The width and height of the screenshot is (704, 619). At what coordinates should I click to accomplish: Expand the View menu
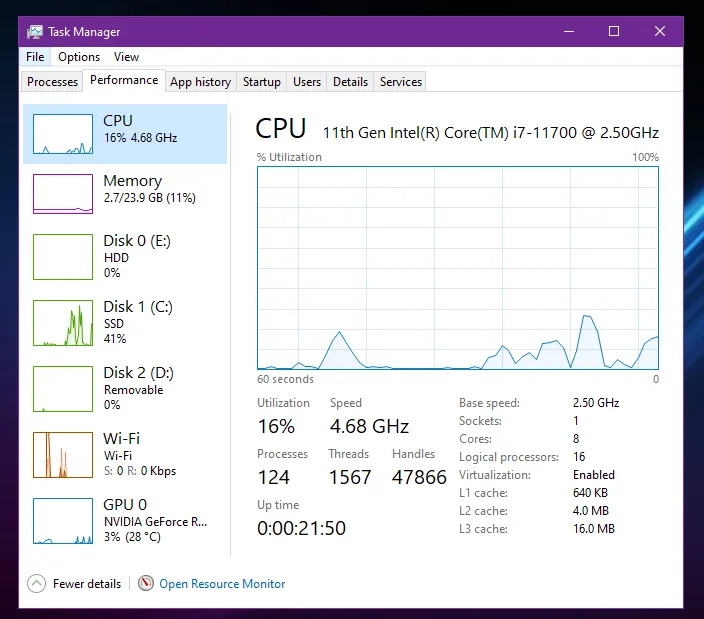(126, 57)
